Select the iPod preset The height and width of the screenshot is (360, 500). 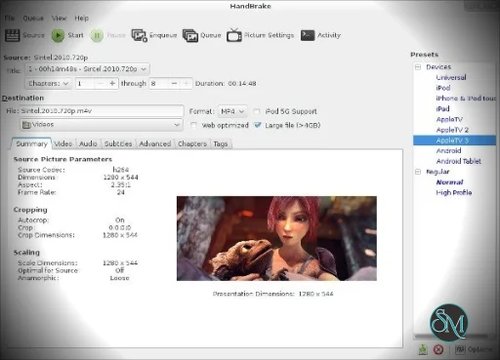click(443, 88)
